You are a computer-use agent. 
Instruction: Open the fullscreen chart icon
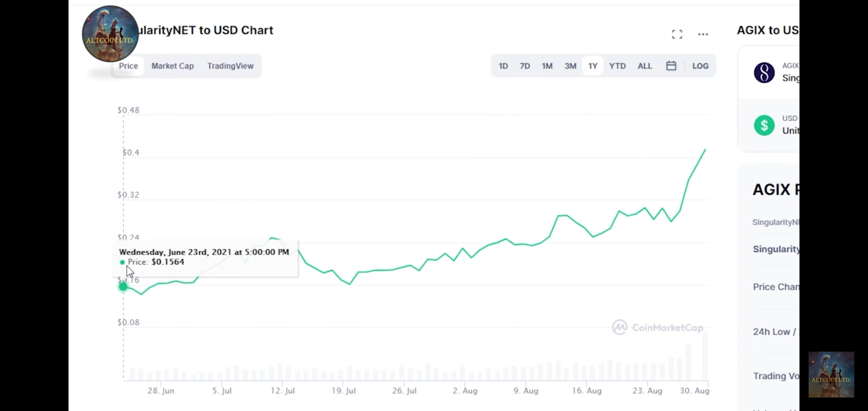pos(677,34)
